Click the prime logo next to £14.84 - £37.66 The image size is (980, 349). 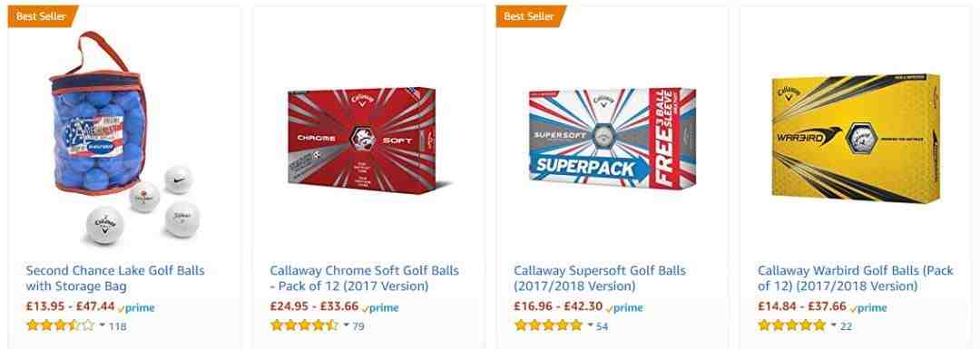coord(868,308)
